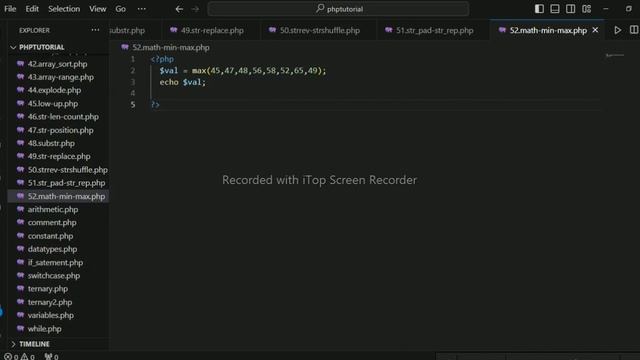Open the Edit menu
Viewport: 640px width, 360px height.
[x=32, y=9]
